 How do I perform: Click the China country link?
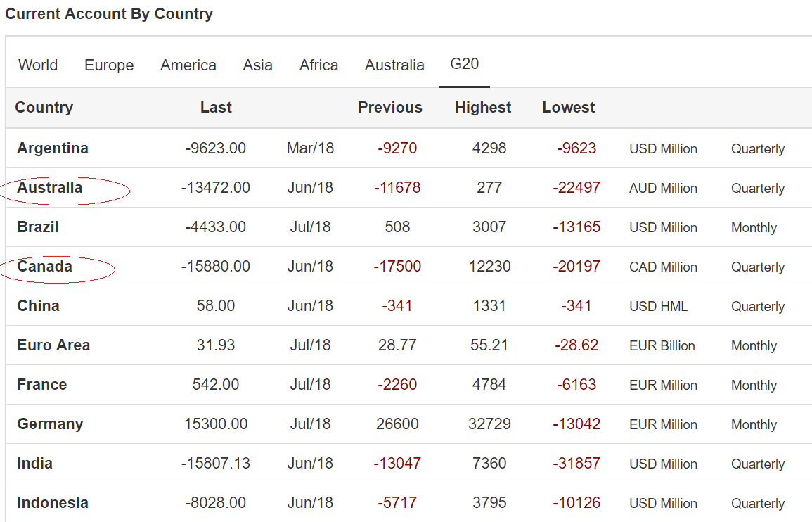point(38,306)
